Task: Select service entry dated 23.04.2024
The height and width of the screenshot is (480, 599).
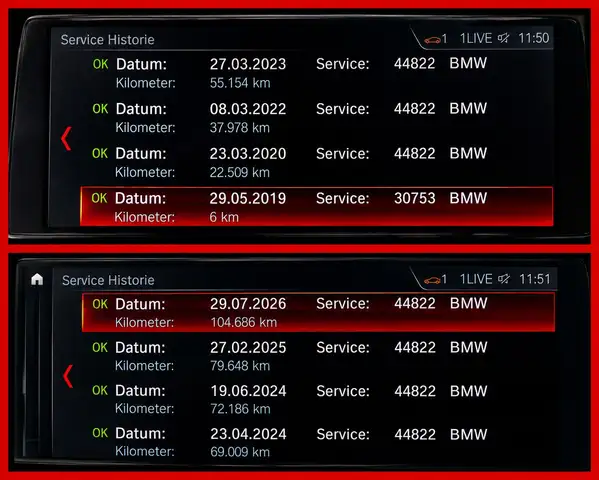Action: [318, 443]
